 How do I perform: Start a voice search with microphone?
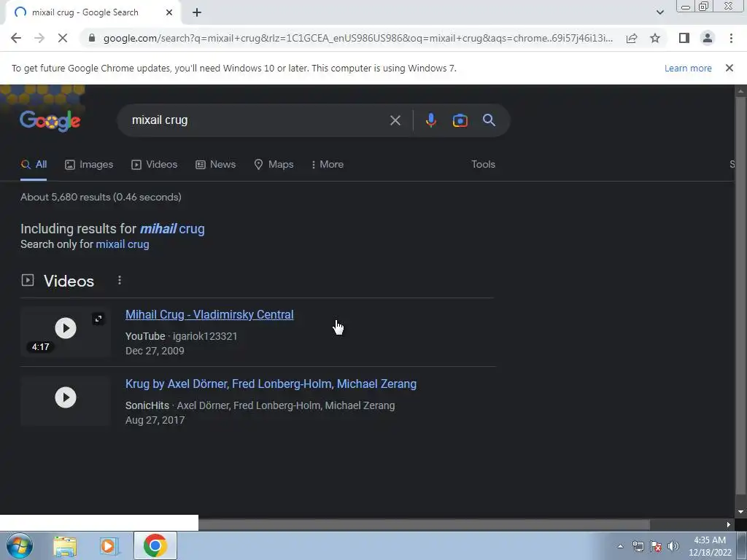click(430, 120)
